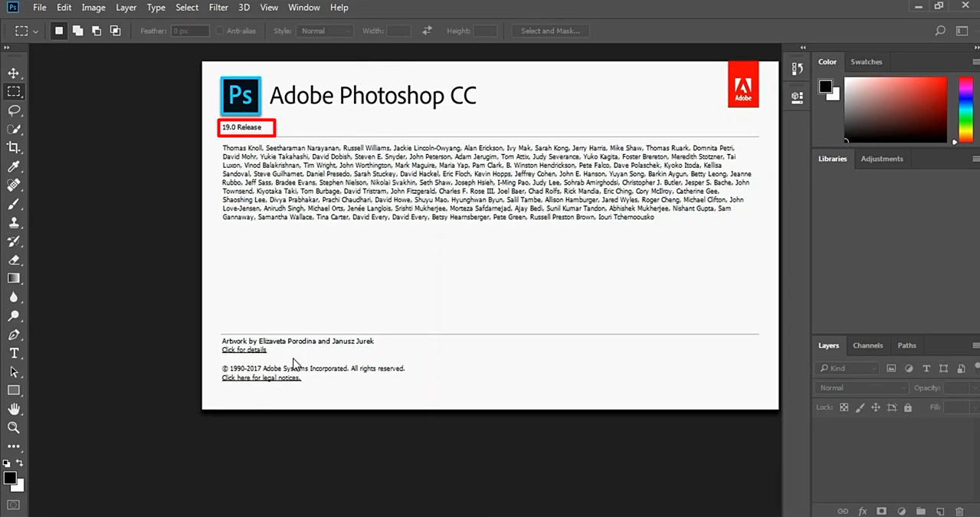Select the Dodge tool

14,316
